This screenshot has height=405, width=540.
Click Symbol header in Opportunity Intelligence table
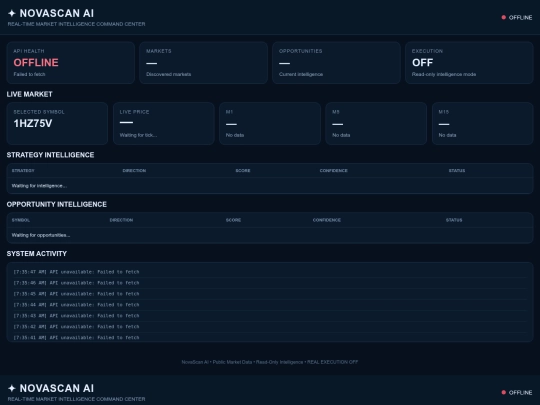tap(21, 220)
